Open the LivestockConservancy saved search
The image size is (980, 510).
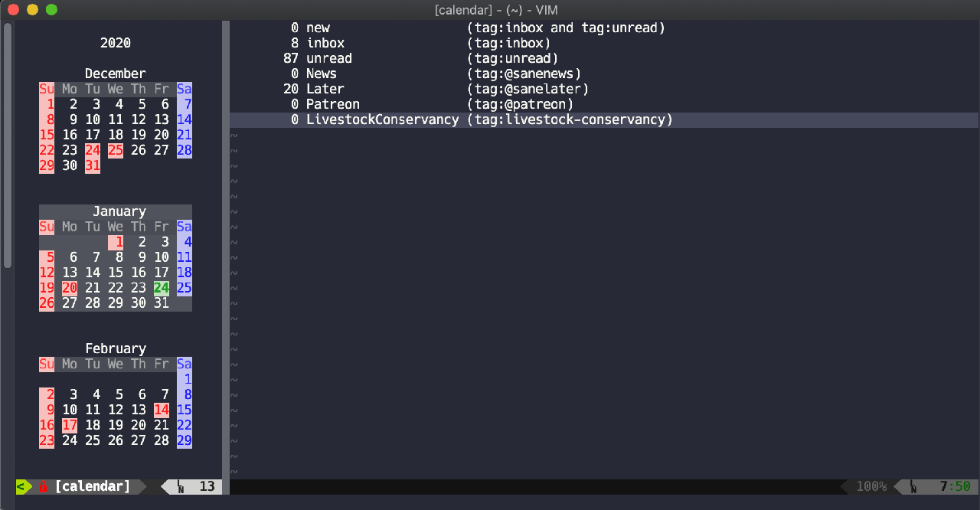click(x=382, y=119)
